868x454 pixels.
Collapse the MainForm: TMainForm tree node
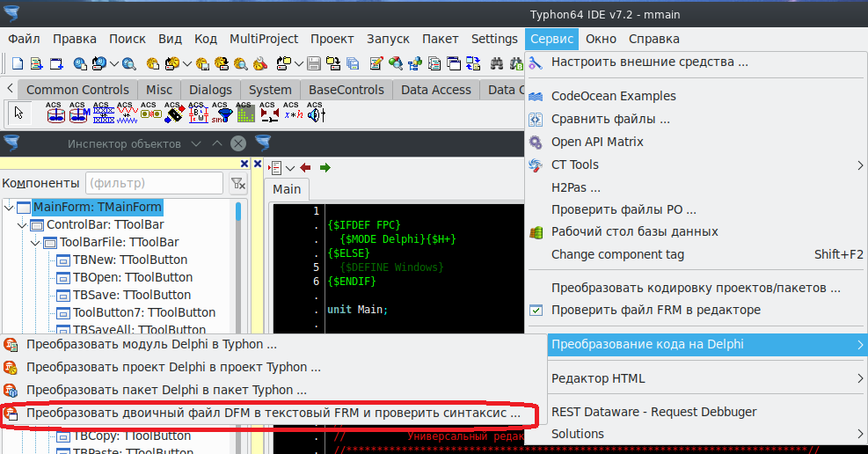tap(8, 208)
